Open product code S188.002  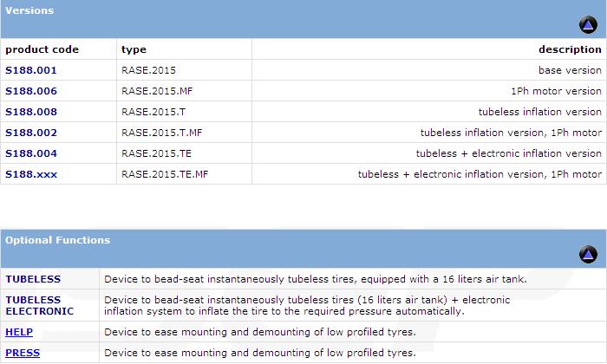[x=31, y=133]
